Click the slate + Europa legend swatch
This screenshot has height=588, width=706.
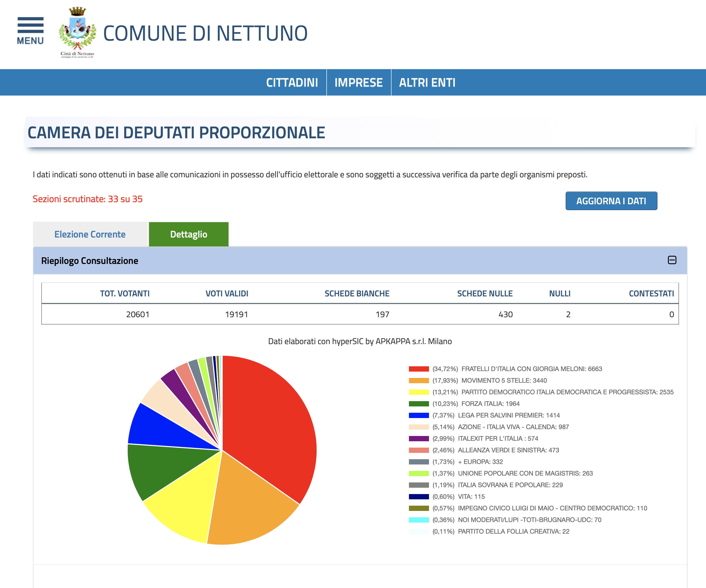pos(418,462)
